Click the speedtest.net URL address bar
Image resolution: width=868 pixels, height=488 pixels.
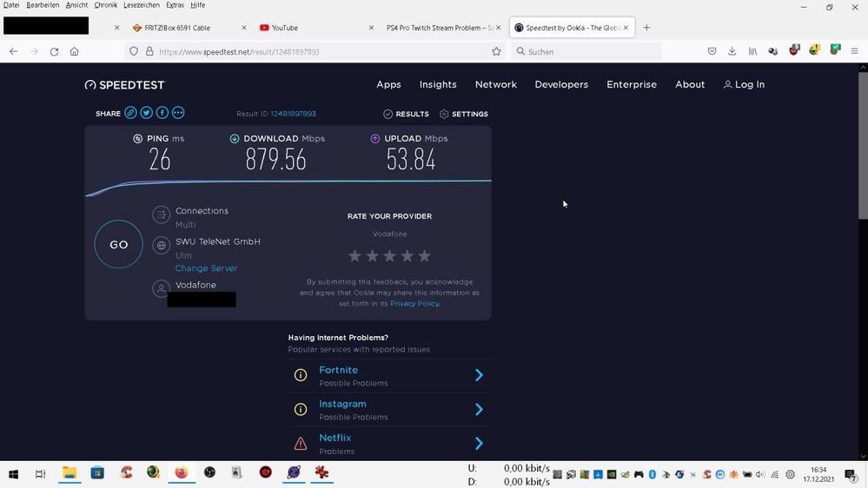click(315, 51)
